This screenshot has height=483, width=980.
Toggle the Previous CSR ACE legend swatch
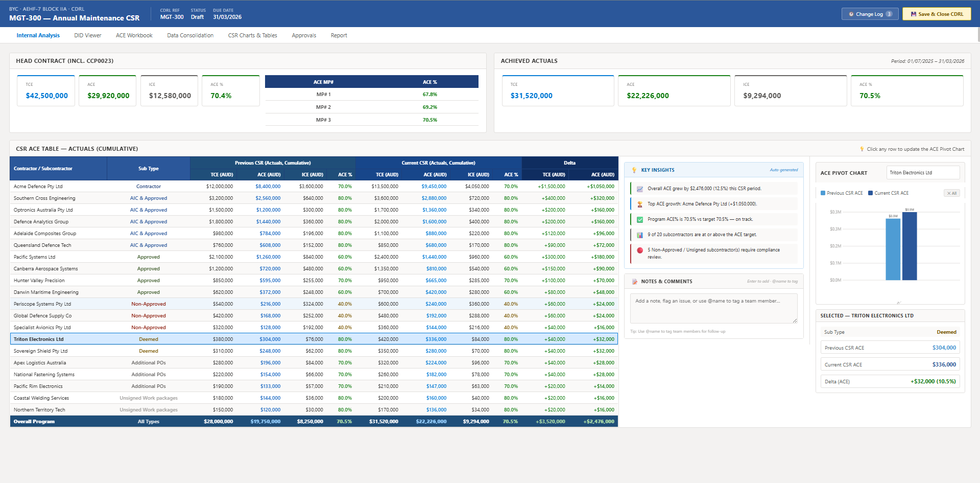[823, 193]
